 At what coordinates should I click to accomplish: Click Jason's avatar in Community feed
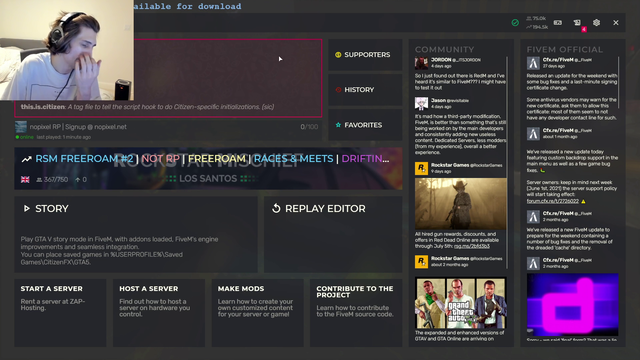coord(421,104)
